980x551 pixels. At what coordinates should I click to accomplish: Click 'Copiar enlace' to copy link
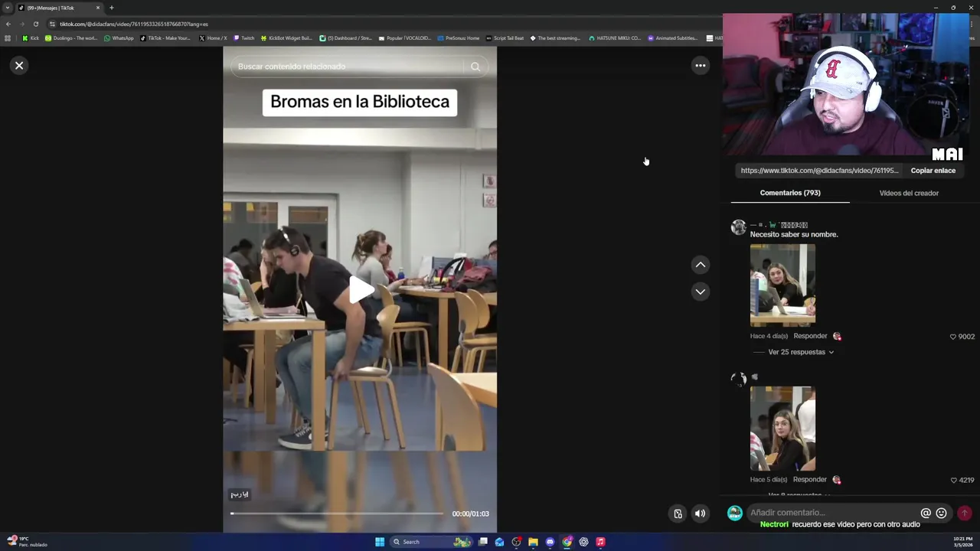click(933, 171)
